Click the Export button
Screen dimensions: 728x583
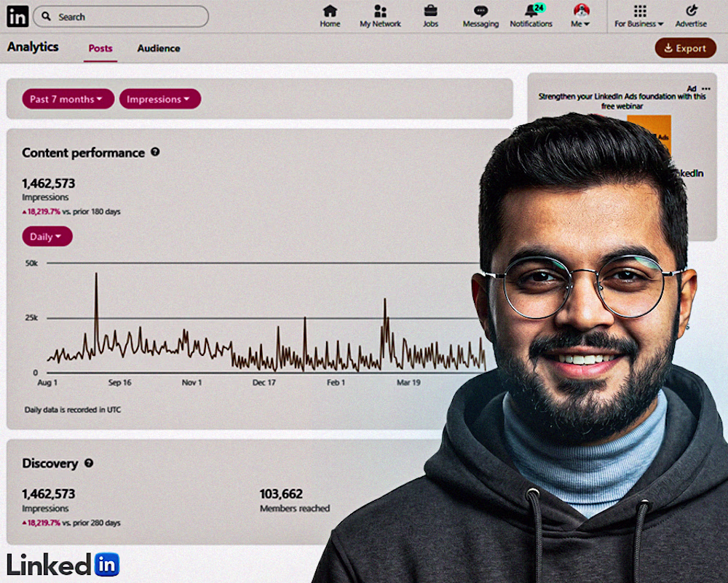[685, 48]
